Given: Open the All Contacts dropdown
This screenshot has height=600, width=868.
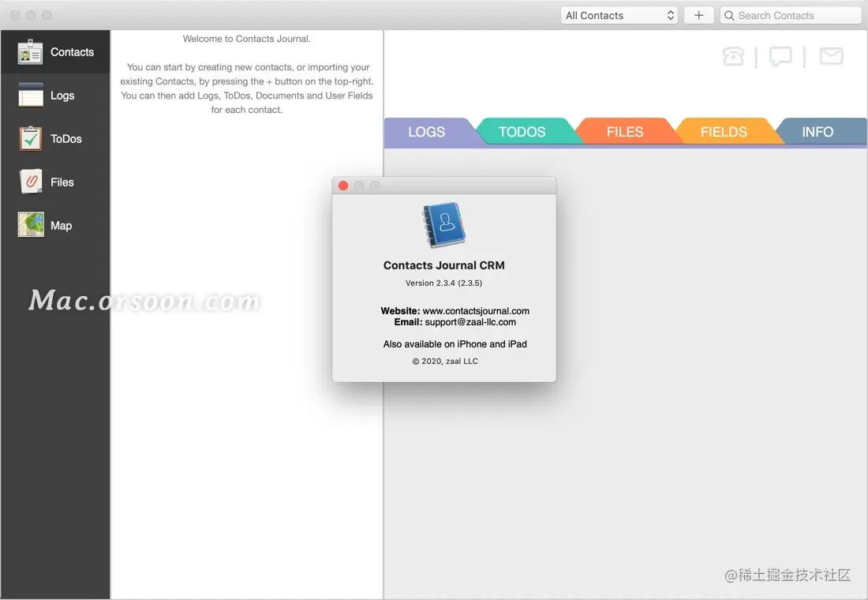Looking at the screenshot, I should click(619, 16).
